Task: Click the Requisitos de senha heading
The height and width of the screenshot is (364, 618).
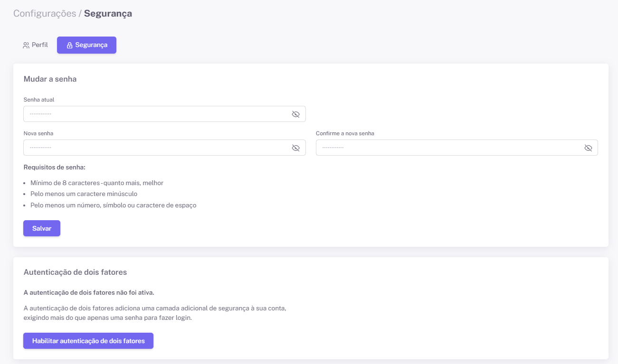Action: (54, 168)
